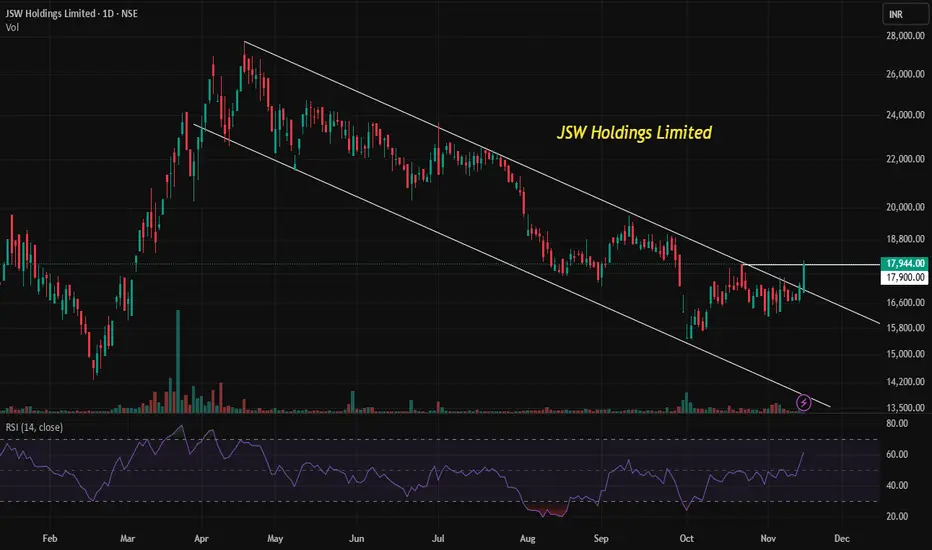Open the INR currency selector
The width and height of the screenshot is (932, 550).
click(x=906, y=14)
